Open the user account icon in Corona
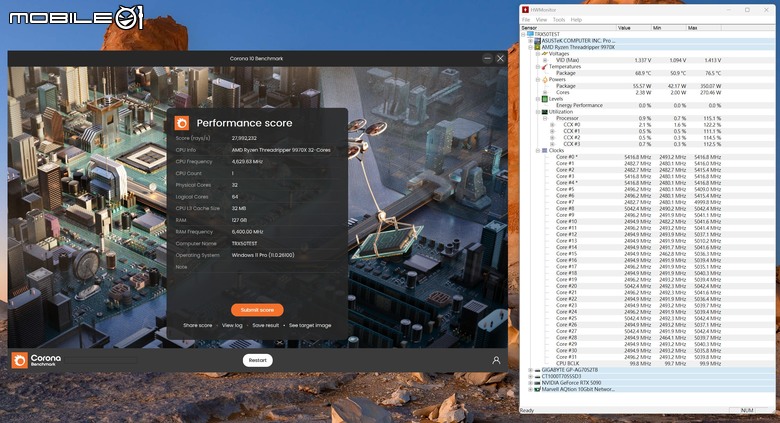The image size is (780, 423). click(496, 360)
